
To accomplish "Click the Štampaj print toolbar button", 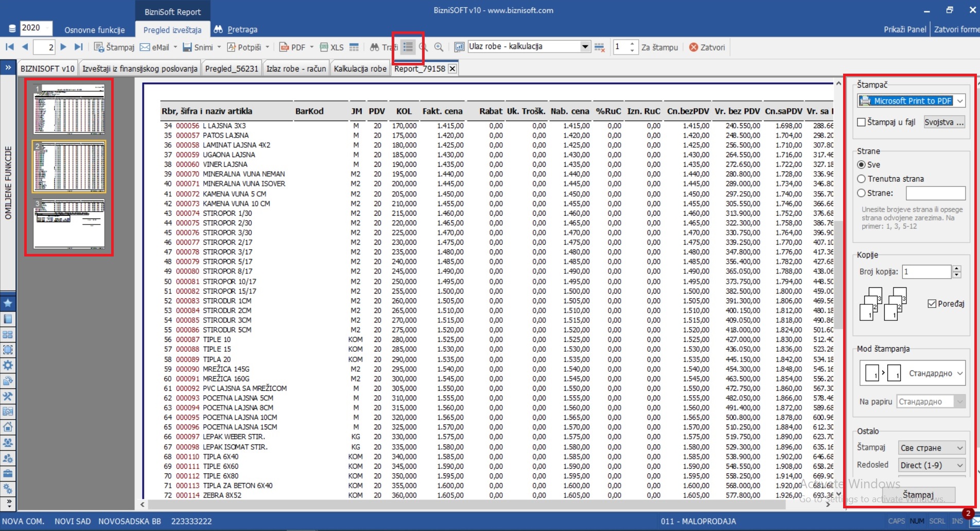I will [x=114, y=47].
